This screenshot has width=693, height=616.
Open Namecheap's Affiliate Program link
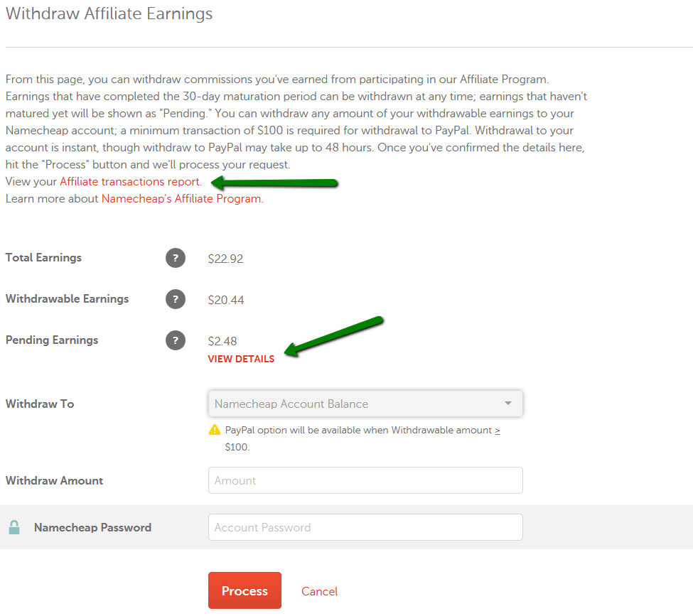pos(182,199)
